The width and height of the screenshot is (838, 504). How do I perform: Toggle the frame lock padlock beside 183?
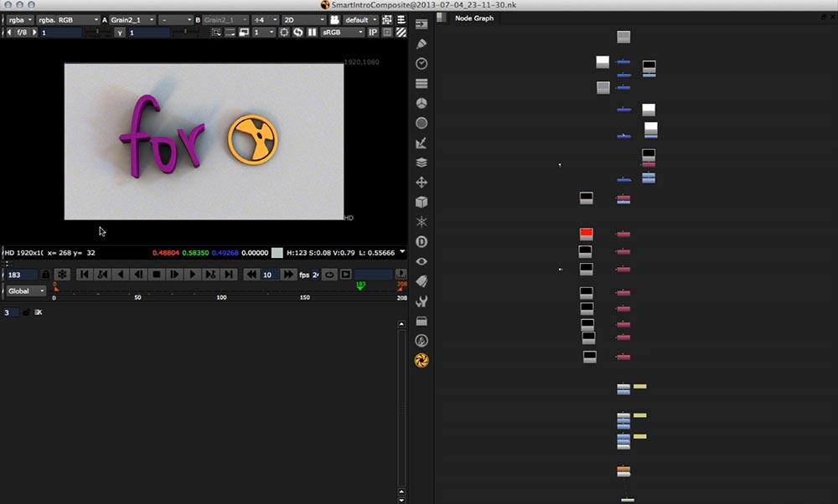(46, 275)
